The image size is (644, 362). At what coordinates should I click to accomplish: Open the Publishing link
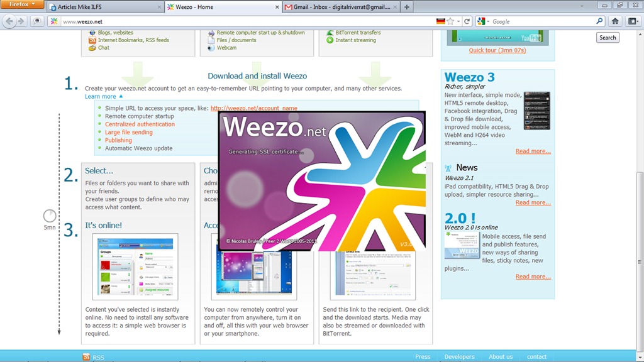(x=118, y=140)
